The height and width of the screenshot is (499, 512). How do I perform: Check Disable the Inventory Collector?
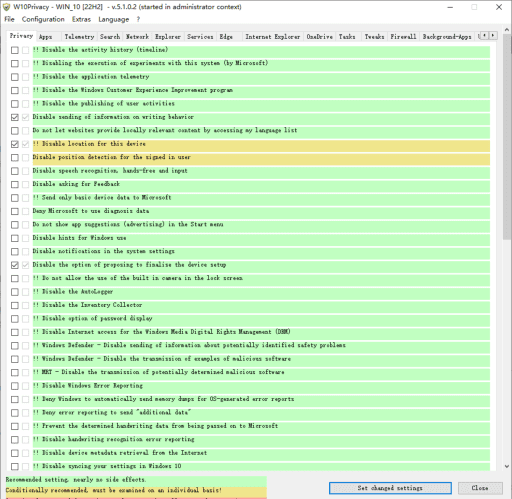14,305
